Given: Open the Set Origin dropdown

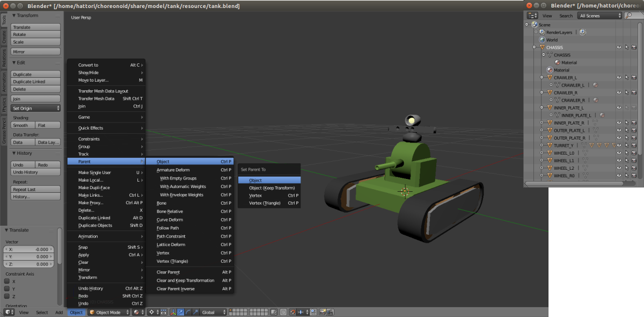Looking at the screenshot, I should pyautogui.click(x=36, y=108).
